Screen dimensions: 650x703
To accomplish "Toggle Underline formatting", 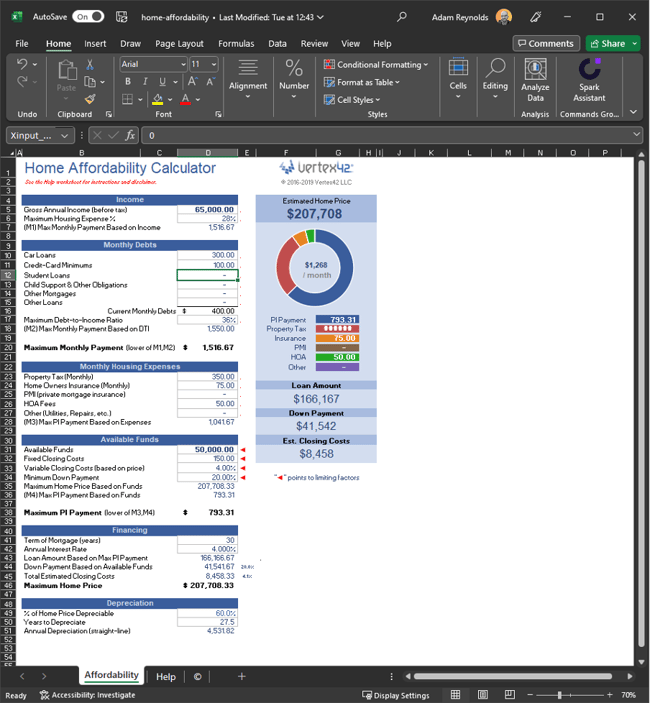I will click(x=162, y=82).
